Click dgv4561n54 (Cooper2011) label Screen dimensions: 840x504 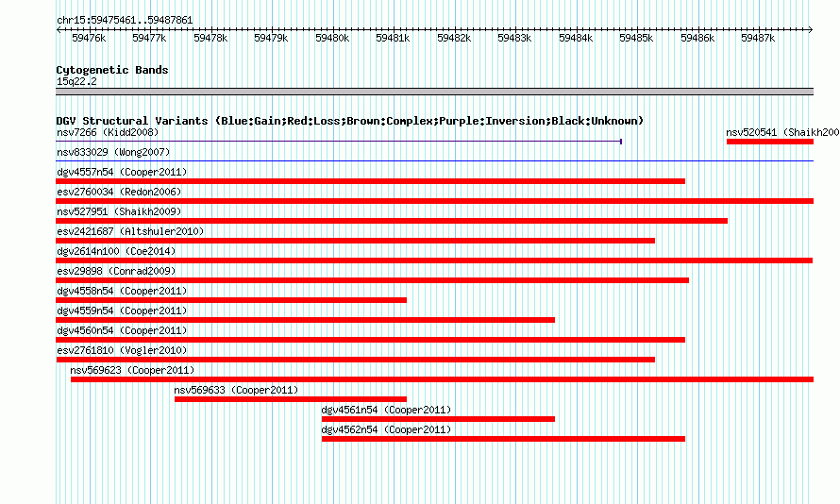tap(386, 410)
